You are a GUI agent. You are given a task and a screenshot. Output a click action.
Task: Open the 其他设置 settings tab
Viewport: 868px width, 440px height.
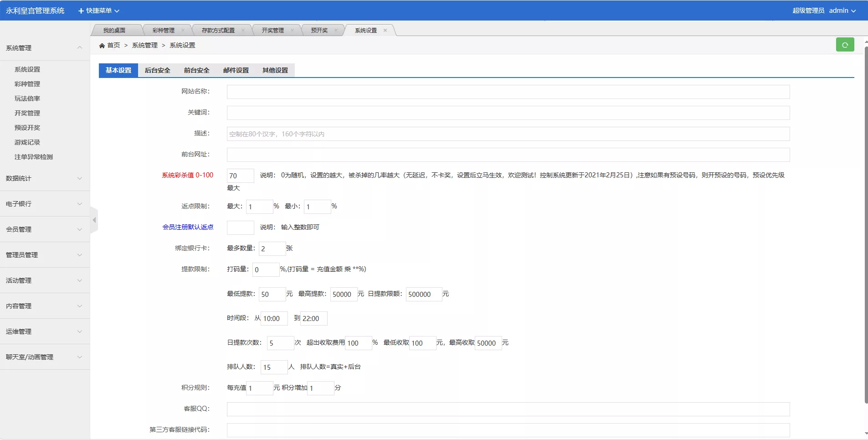coord(275,70)
